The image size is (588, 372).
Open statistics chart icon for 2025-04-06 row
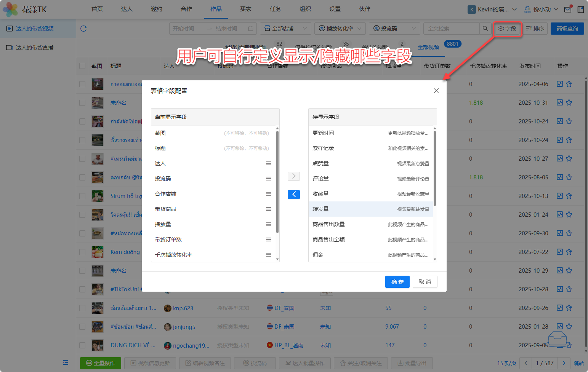tap(559, 84)
